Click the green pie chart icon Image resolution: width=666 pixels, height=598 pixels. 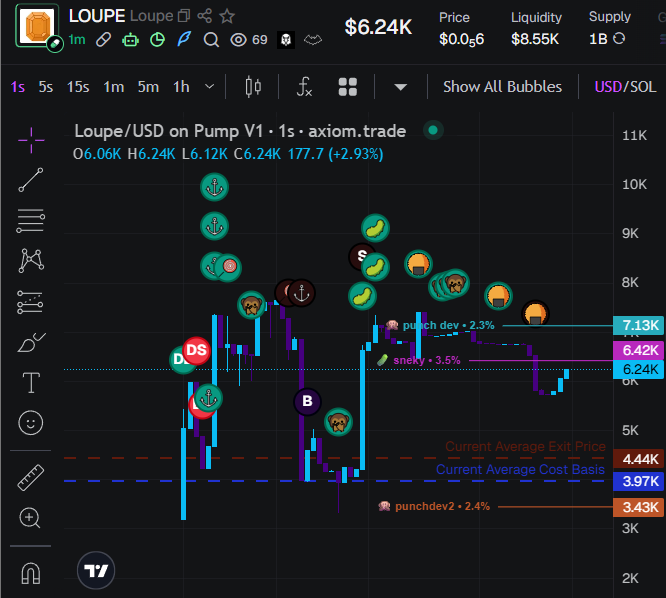point(158,40)
